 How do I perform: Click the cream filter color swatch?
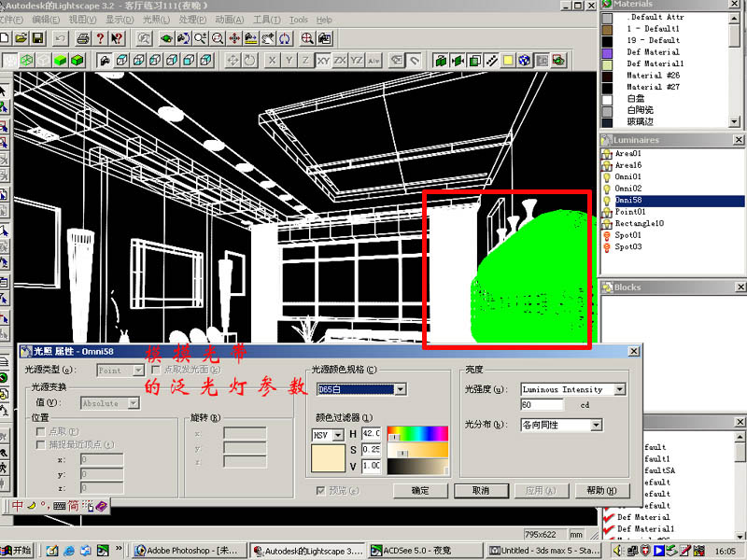[x=329, y=458]
